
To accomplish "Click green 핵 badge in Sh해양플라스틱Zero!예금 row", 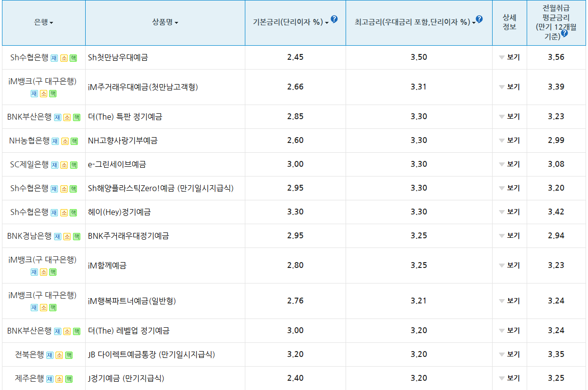I will pos(73,189).
